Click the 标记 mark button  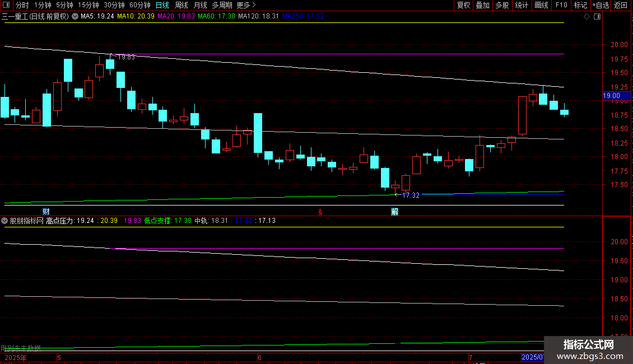tap(580, 5)
